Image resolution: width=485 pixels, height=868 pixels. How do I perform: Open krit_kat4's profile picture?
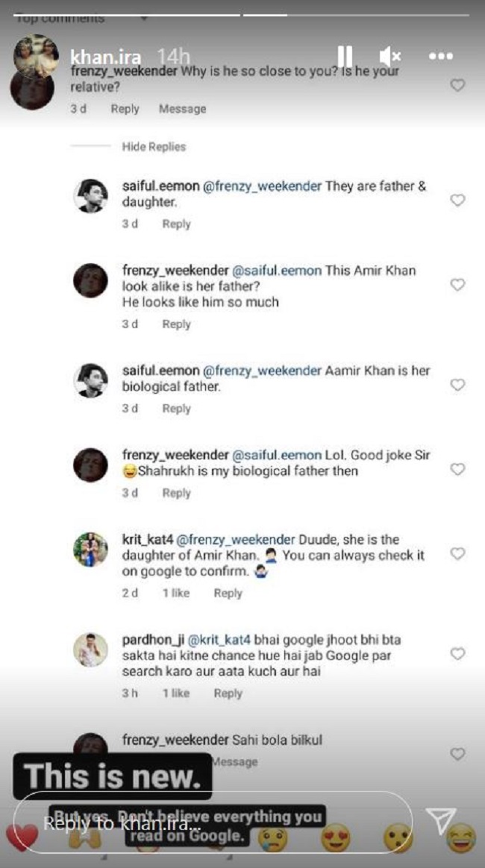click(x=90, y=550)
